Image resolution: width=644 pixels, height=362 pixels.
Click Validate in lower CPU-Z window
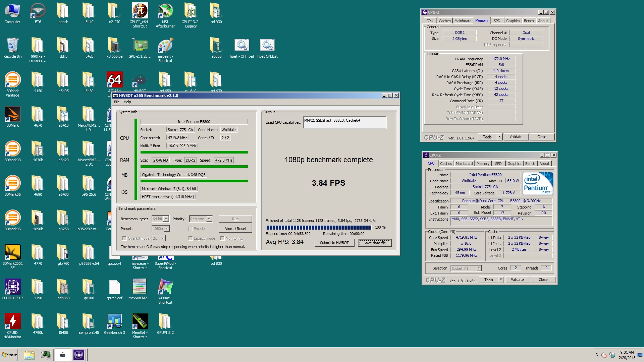(x=517, y=280)
